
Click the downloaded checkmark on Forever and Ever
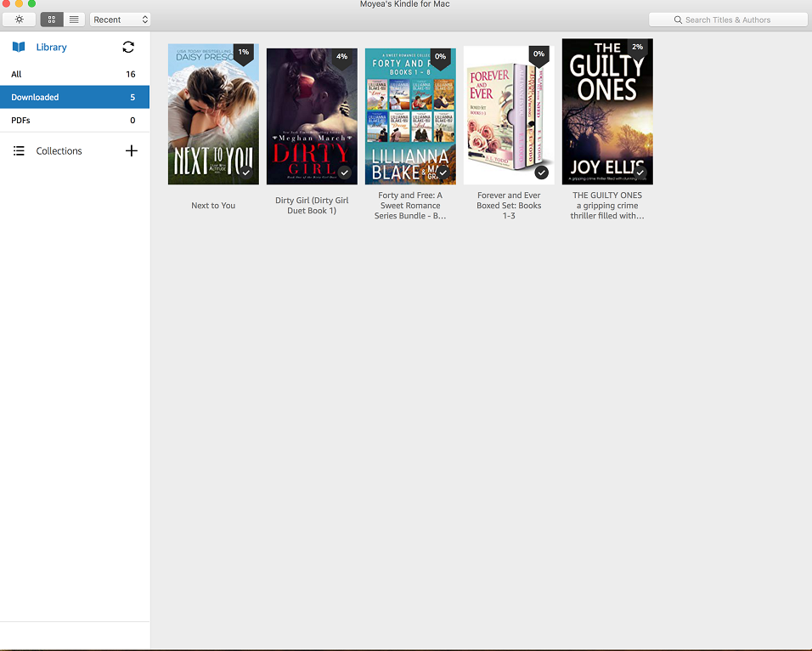click(x=541, y=173)
